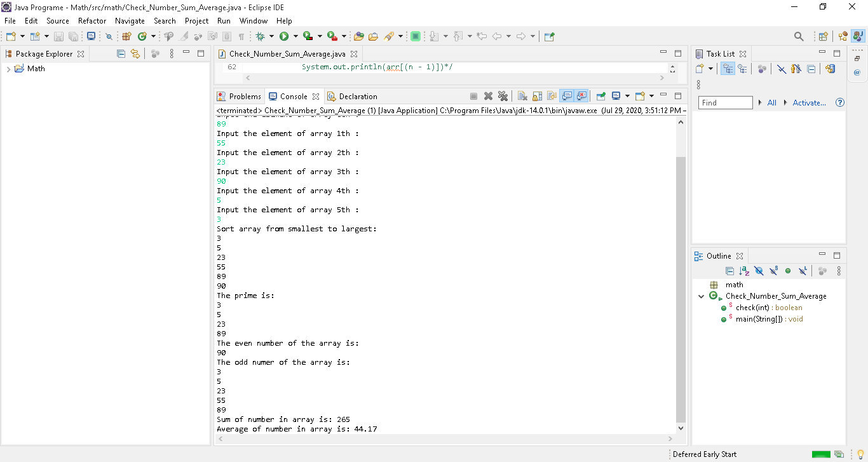Click the console vertical scrollbar thumb

click(681, 289)
